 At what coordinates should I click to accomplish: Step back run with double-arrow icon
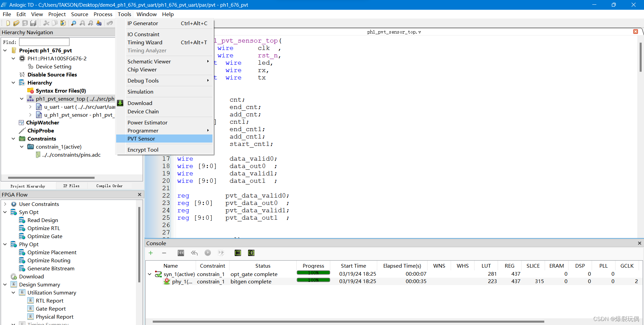[x=194, y=253]
